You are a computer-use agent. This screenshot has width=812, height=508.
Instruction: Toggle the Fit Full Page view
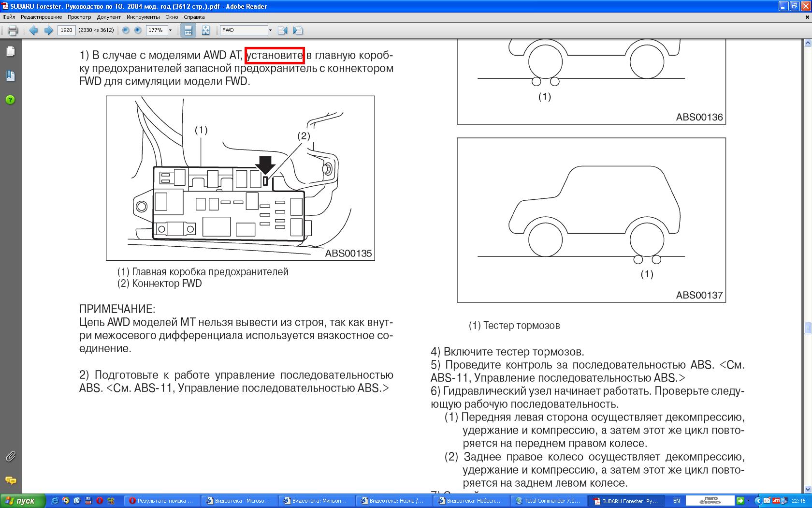pyautogui.click(x=205, y=30)
